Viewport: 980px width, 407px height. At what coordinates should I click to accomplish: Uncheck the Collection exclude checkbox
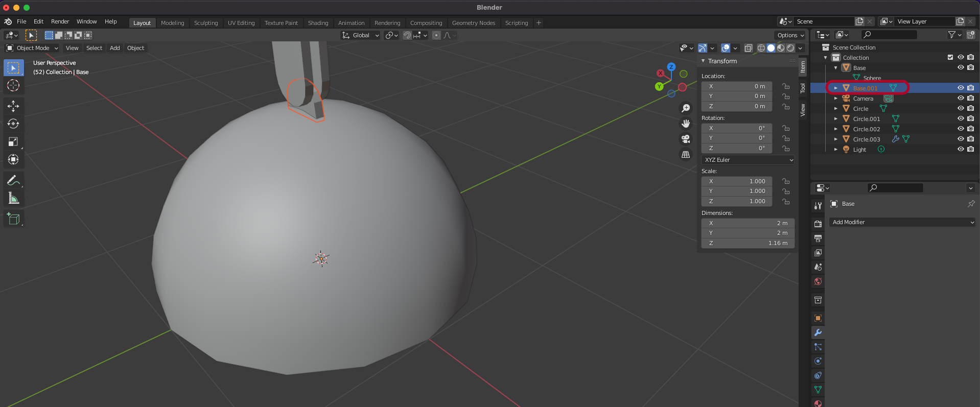(x=950, y=57)
